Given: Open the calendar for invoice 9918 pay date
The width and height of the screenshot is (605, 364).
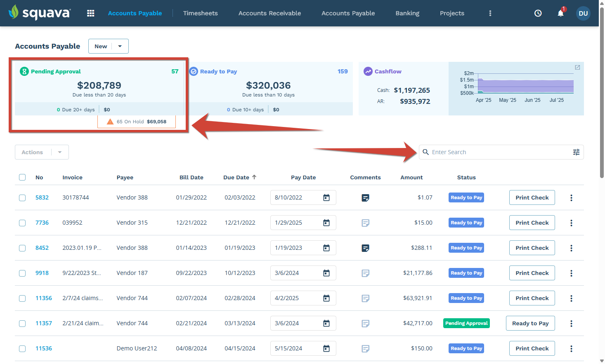Looking at the screenshot, I should 326,273.
